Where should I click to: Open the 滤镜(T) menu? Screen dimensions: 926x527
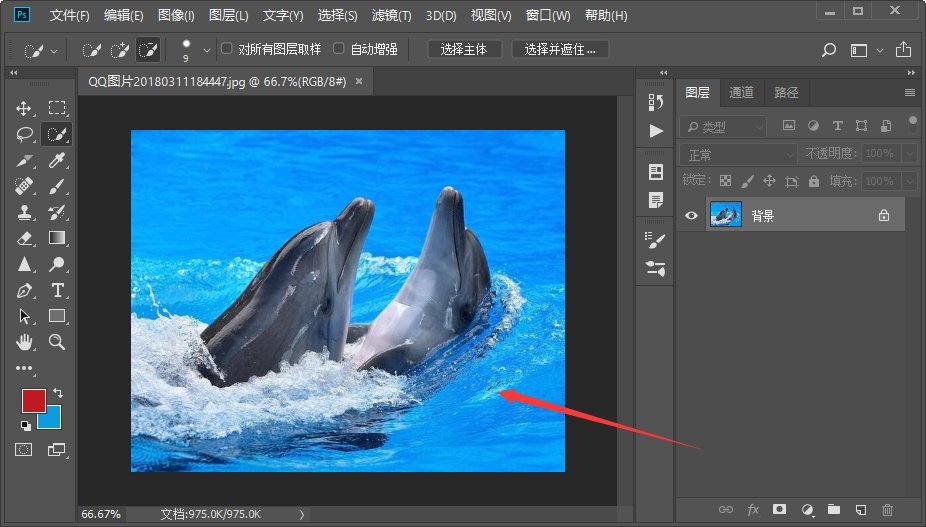tap(391, 15)
